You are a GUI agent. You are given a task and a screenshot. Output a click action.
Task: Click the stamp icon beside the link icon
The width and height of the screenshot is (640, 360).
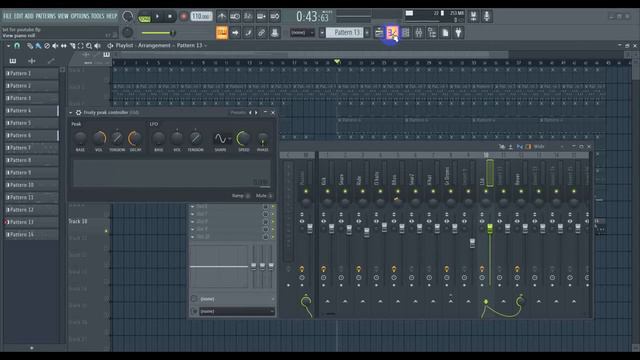pos(275,33)
